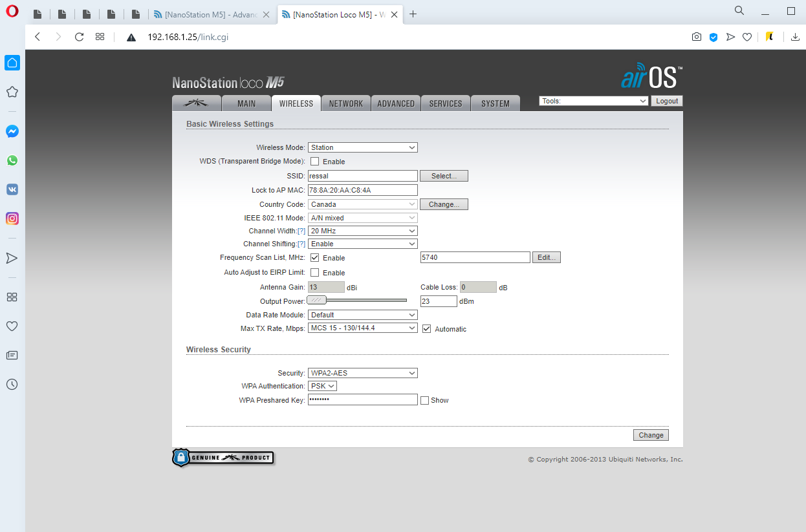Open the Channel Width dropdown
806x532 pixels.
click(363, 231)
